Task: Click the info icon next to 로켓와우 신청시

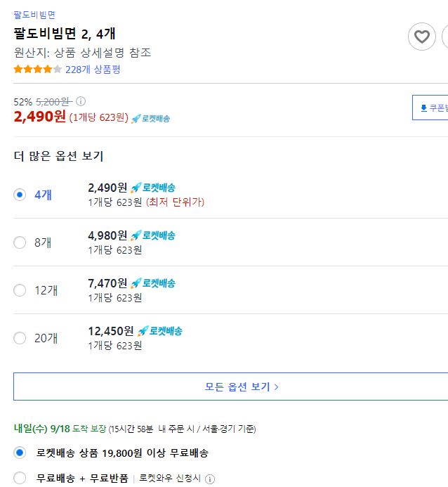Action: (x=210, y=479)
